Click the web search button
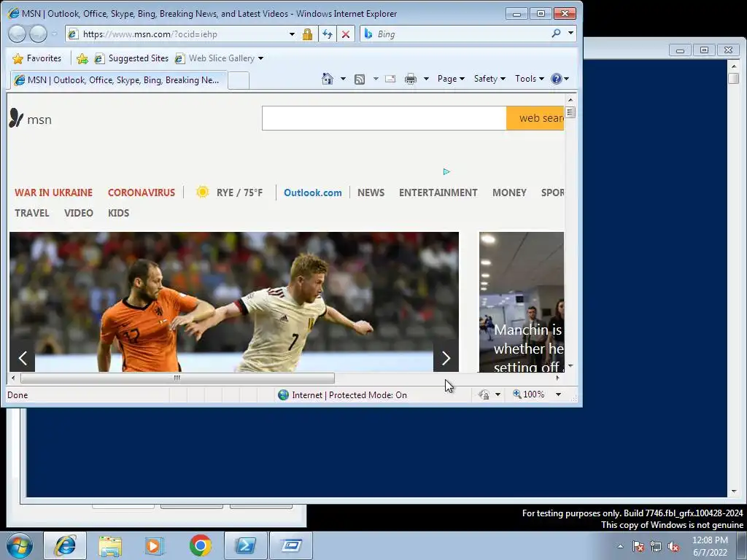 click(535, 118)
